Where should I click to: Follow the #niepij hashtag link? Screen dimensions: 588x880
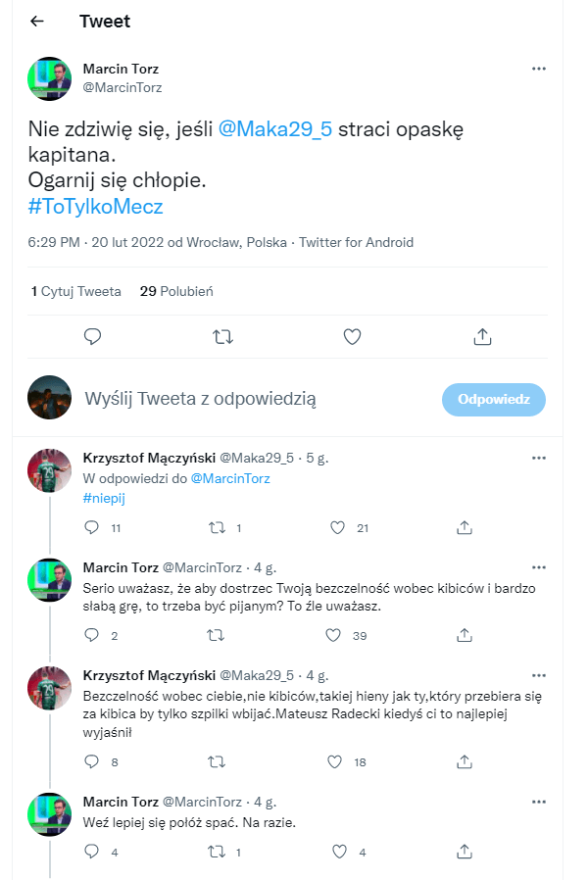[x=105, y=498]
